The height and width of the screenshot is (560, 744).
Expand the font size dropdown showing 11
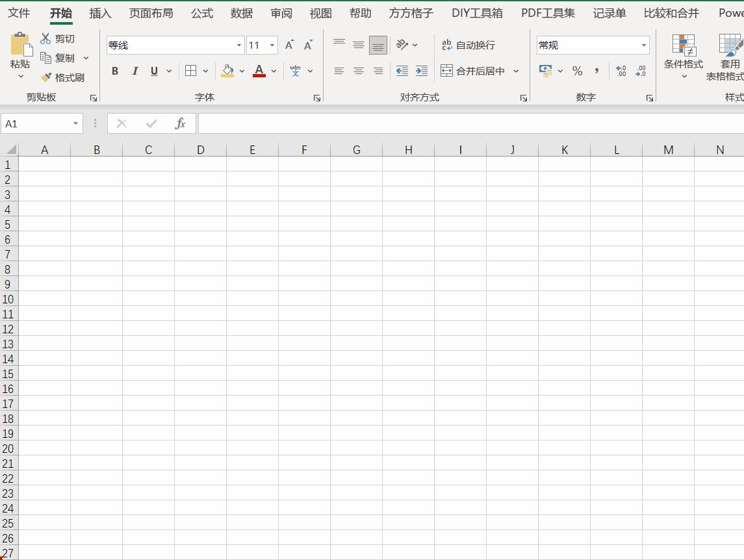pyautogui.click(x=272, y=45)
